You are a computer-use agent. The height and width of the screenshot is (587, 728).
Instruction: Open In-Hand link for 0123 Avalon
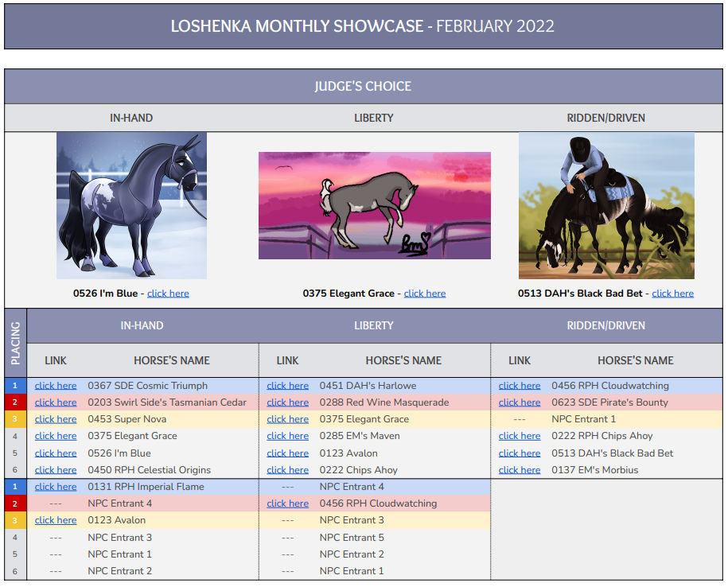tap(55, 519)
